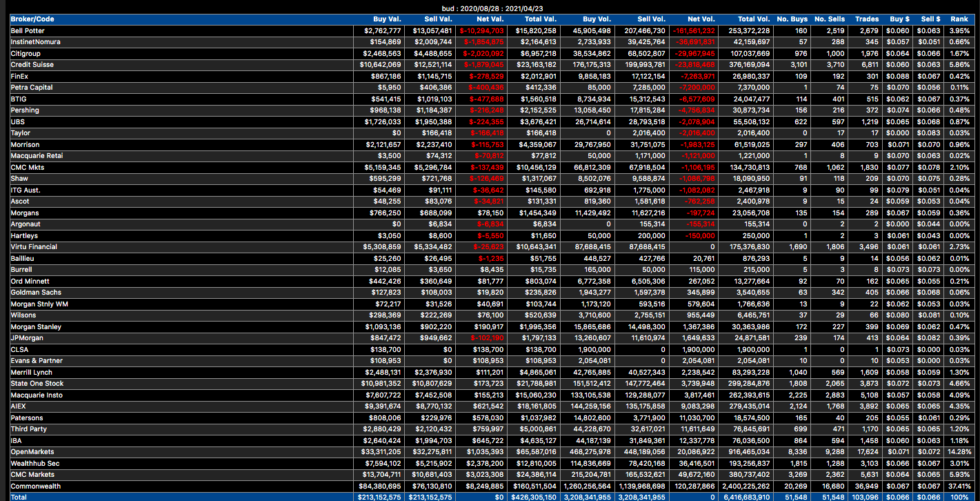The height and width of the screenshot is (501, 980).
Task: Select the ITG Aust. broker name
Action: 27,190
